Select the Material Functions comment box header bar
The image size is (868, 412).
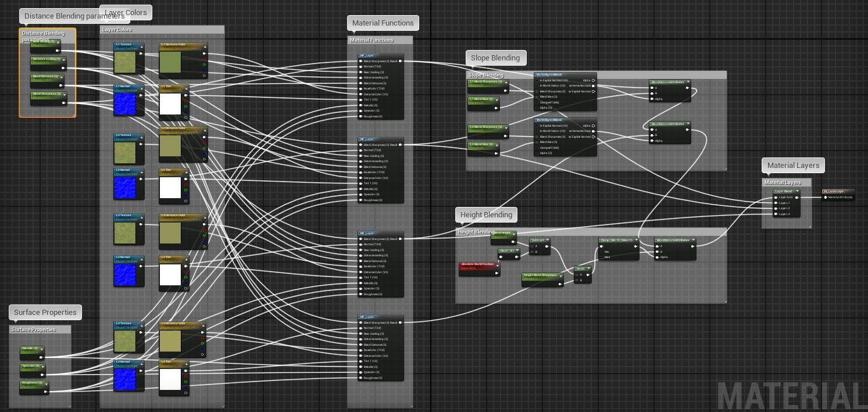click(x=380, y=40)
